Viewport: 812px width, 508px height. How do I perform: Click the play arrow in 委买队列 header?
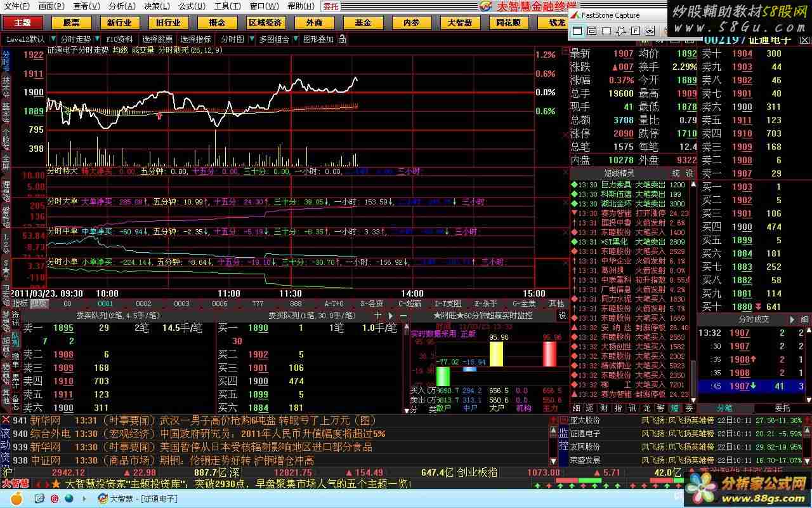(x=390, y=315)
